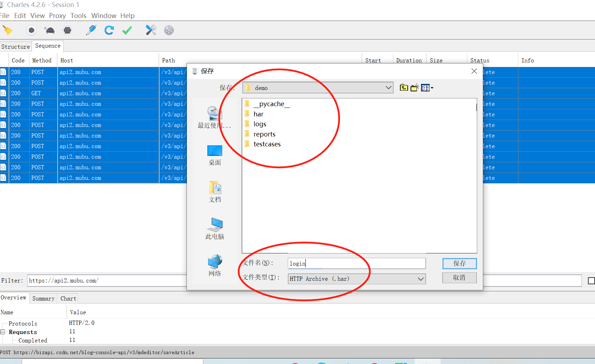The height and width of the screenshot is (364, 595).
Task: Switch to the Structure tab
Action: pos(16,47)
